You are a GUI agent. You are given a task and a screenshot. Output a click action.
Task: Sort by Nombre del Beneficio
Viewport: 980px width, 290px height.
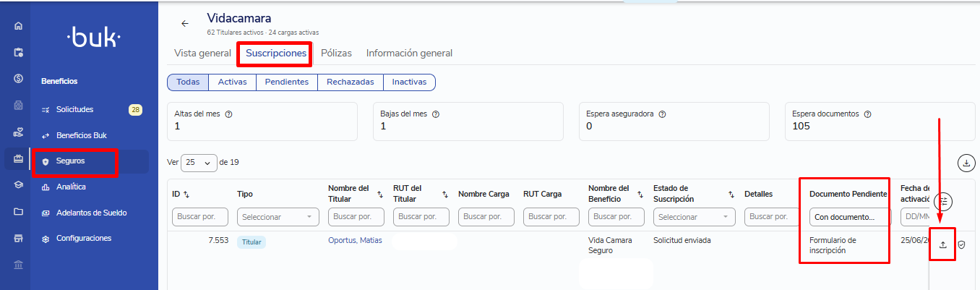point(640,194)
